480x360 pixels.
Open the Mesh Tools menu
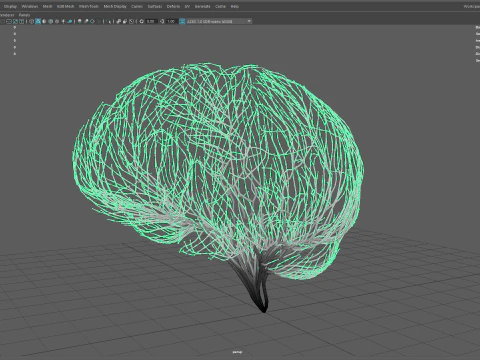click(x=89, y=6)
